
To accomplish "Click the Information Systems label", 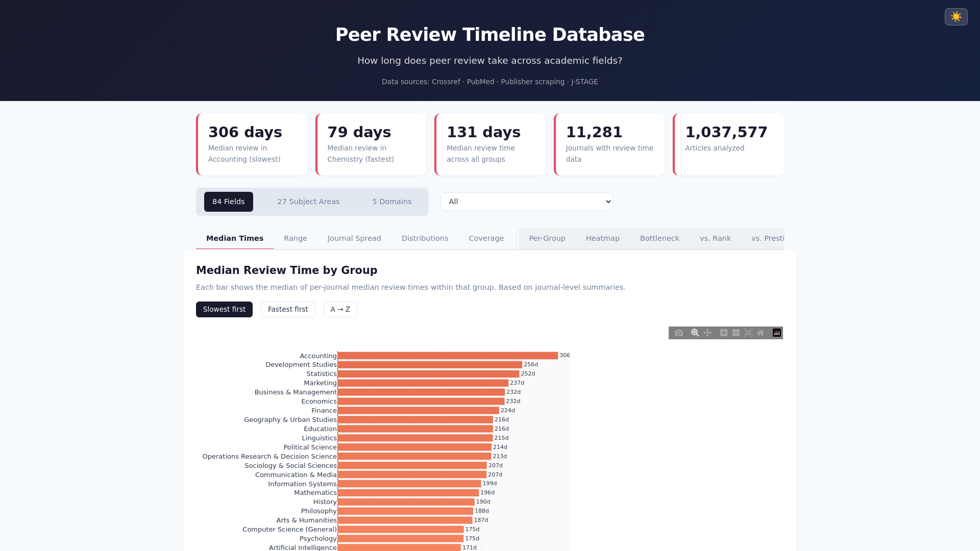I will (302, 484).
